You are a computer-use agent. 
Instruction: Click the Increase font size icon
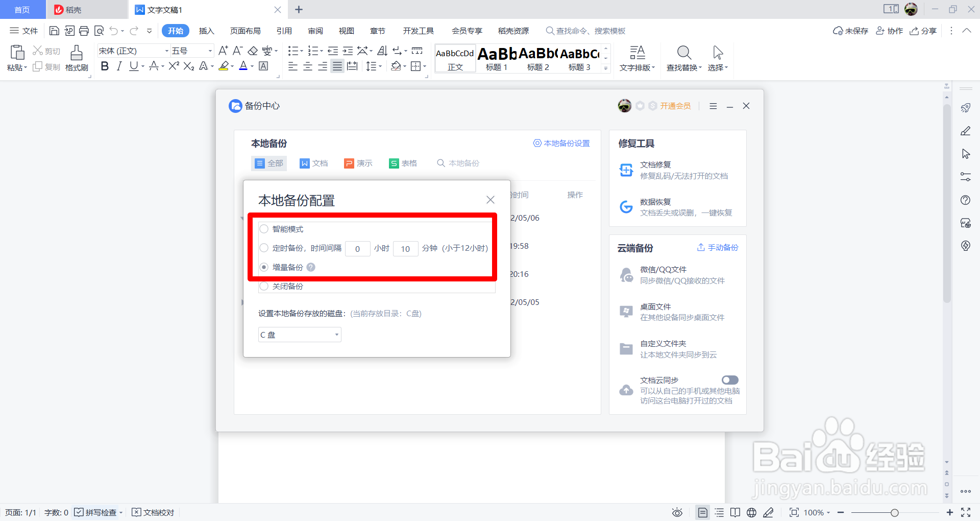coord(223,51)
